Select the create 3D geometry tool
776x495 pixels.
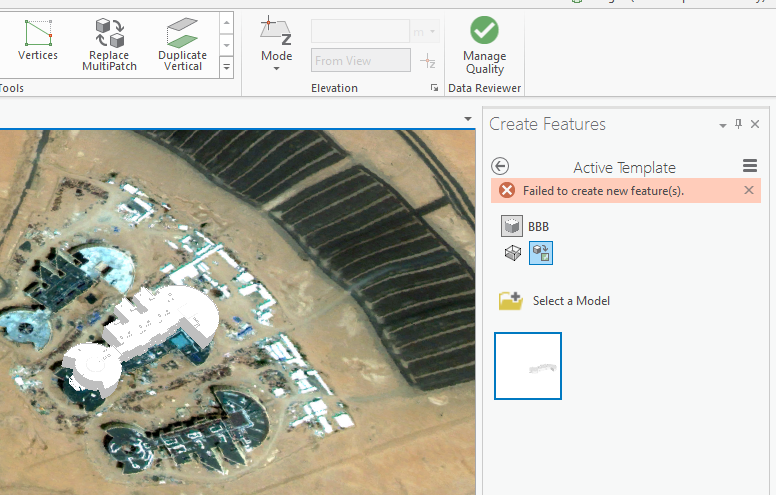(513, 253)
